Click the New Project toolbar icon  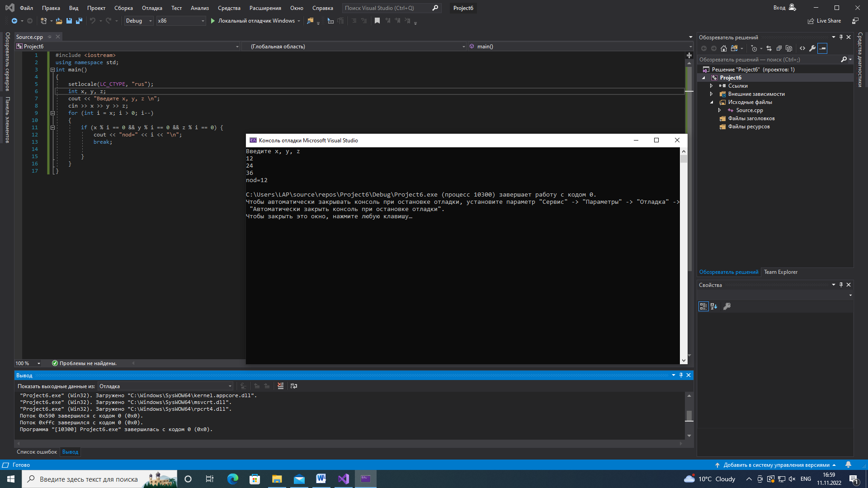click(x=43, y=21)
